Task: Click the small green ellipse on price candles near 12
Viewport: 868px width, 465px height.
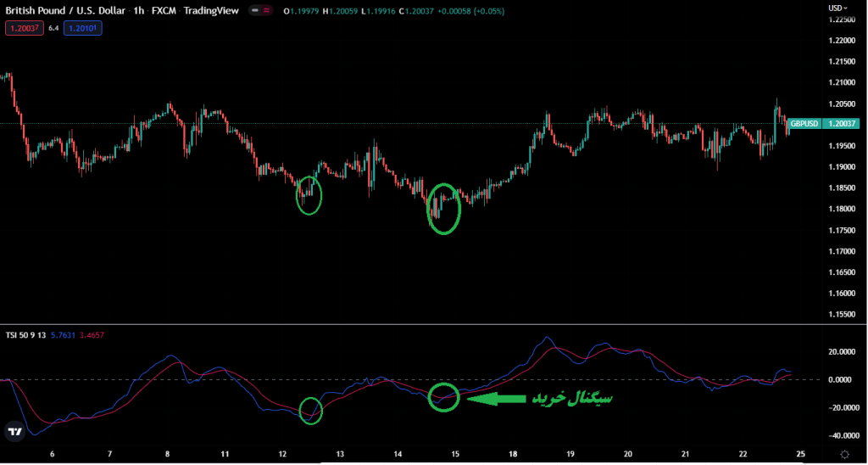Action: (309, 195)
